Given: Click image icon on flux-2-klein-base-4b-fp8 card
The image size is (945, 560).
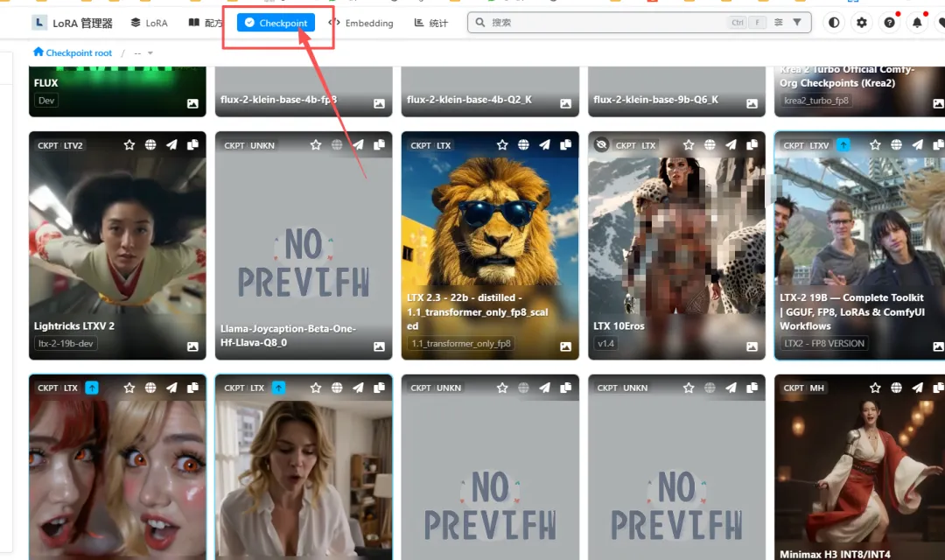Looking at the screenshot, I should tap(379, 103).
